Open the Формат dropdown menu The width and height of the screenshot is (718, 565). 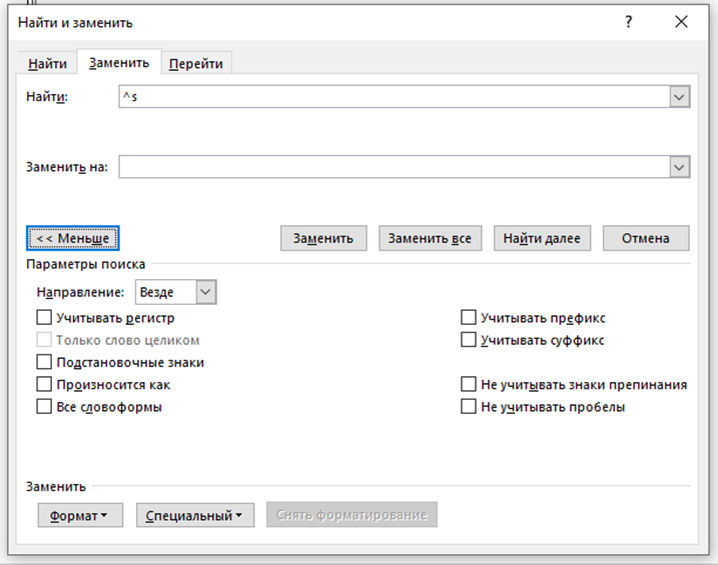tap(80, 516)
